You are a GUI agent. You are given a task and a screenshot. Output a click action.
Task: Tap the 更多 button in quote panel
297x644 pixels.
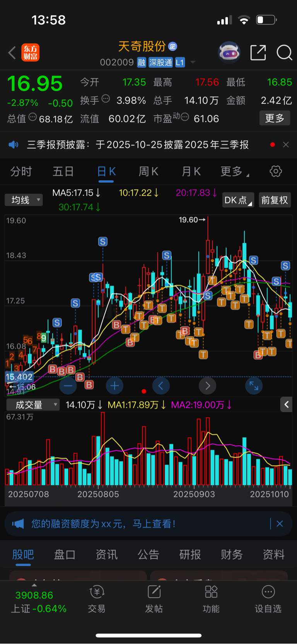click(x=275, y=118)
